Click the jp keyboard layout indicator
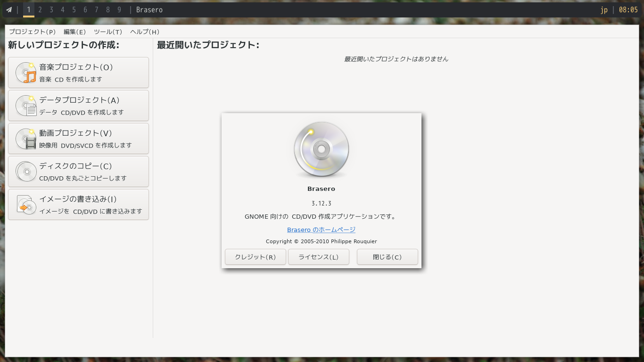 pos(604,10)
